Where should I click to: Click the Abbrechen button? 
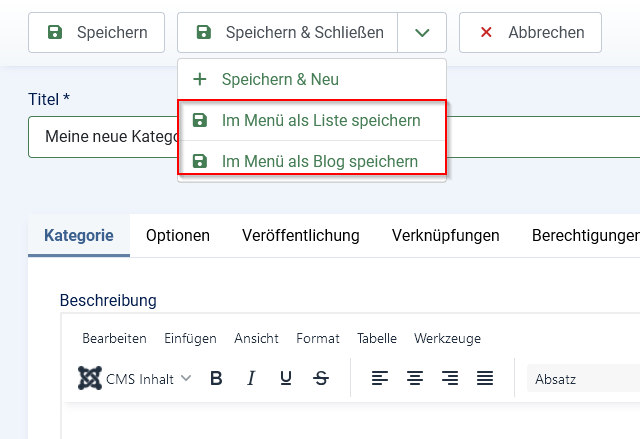(x=530, y=33)
